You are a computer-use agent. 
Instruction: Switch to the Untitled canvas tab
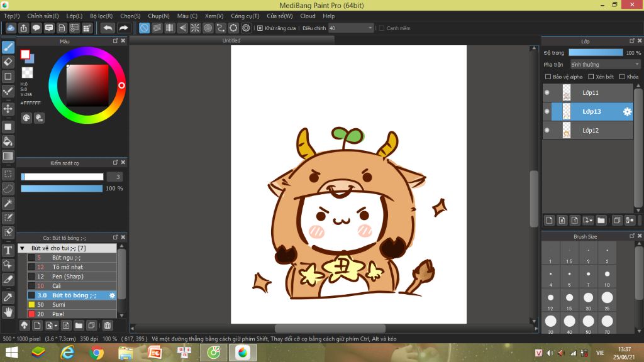pyautogui.click(x=231, y=41)
